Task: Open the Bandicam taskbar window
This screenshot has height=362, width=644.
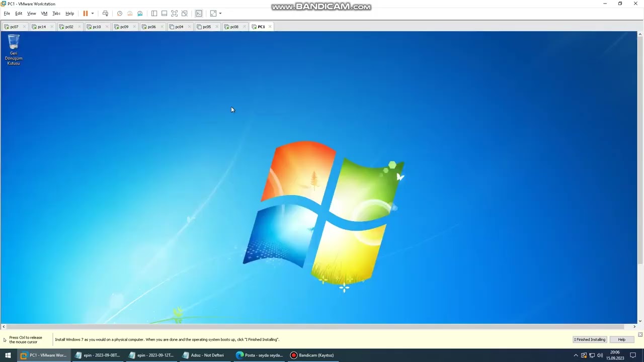Action: pyautogui.click(x=313, y=355)
